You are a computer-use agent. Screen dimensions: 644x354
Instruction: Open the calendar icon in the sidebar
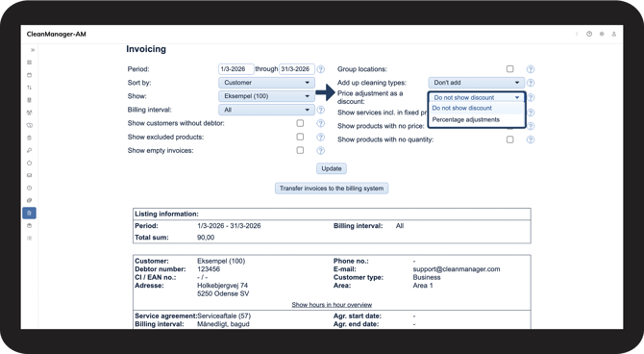tap(29, 75)
